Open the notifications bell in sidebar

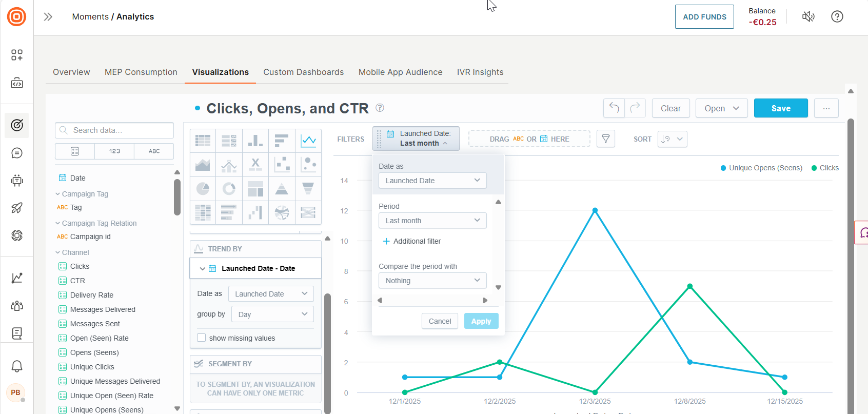pos(17,366)
